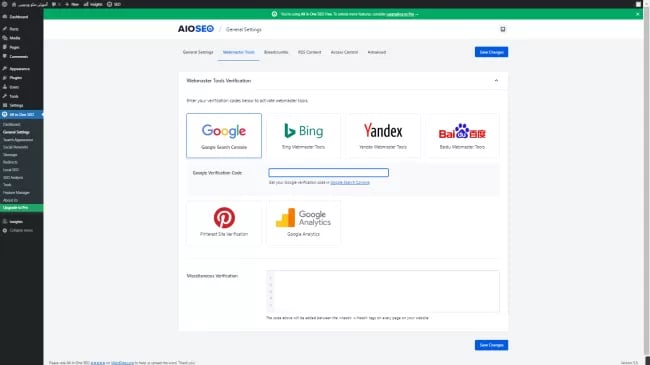Switch to the Access Control tab
This screenshot has width=650, height=365.
344,52
